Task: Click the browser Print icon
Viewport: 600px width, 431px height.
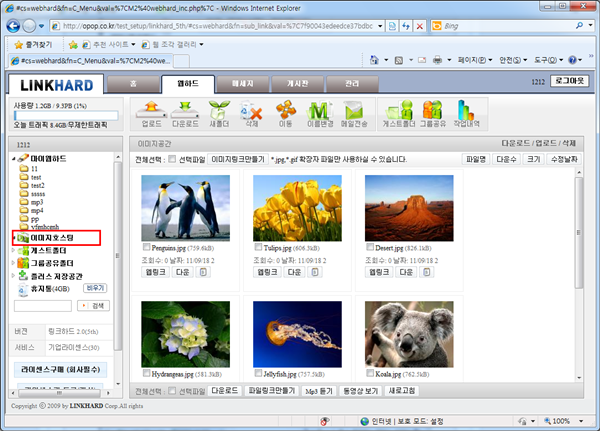Action: tap(437, 60)
